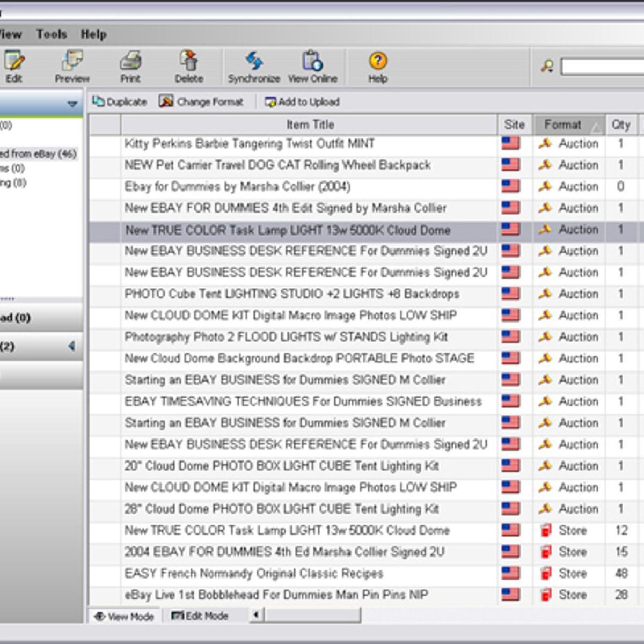Select 'New Cloud Dome Background Backdrop' row
Screen dimensions: 644x644
[x=309, y=358]
